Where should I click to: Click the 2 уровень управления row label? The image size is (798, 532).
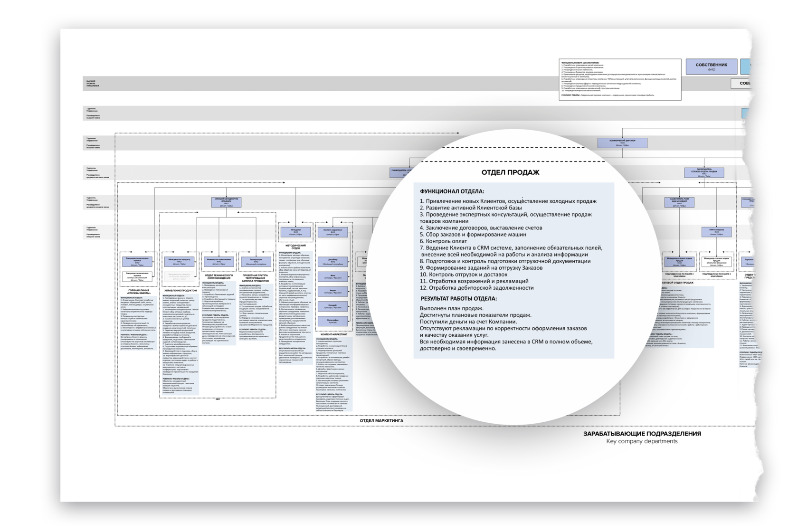[x=93, y=143]
